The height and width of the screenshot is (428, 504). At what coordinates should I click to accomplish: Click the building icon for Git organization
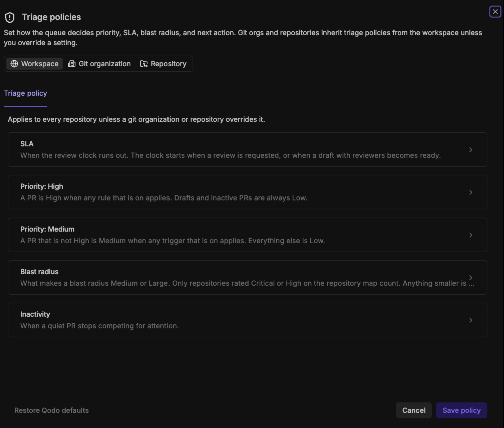click(71, 64)
